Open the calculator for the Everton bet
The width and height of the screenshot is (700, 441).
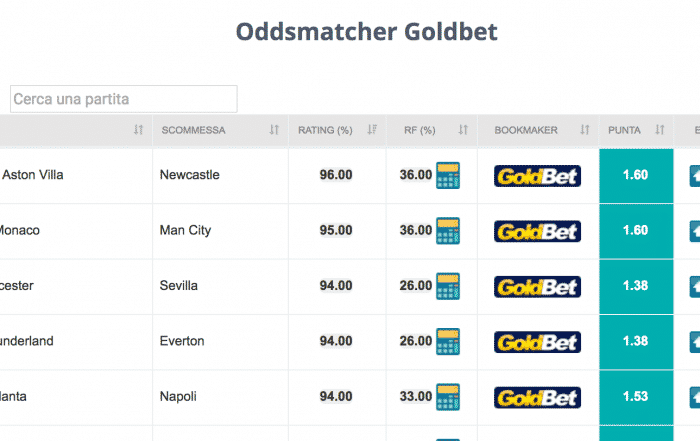[448, 341]
